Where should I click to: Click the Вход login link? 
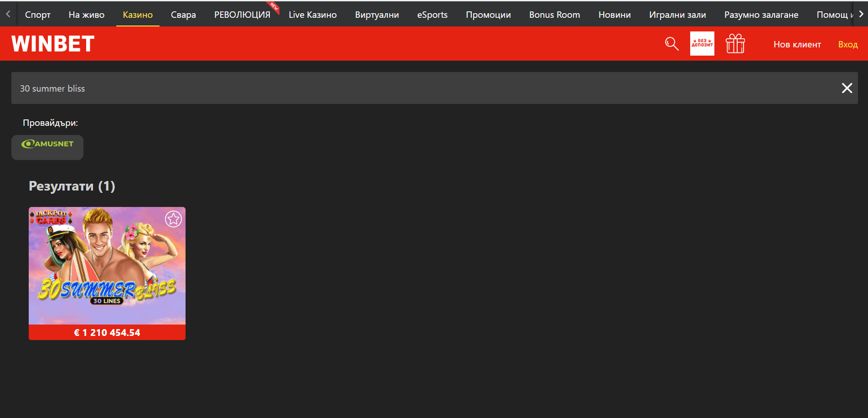tap(848, 44)
